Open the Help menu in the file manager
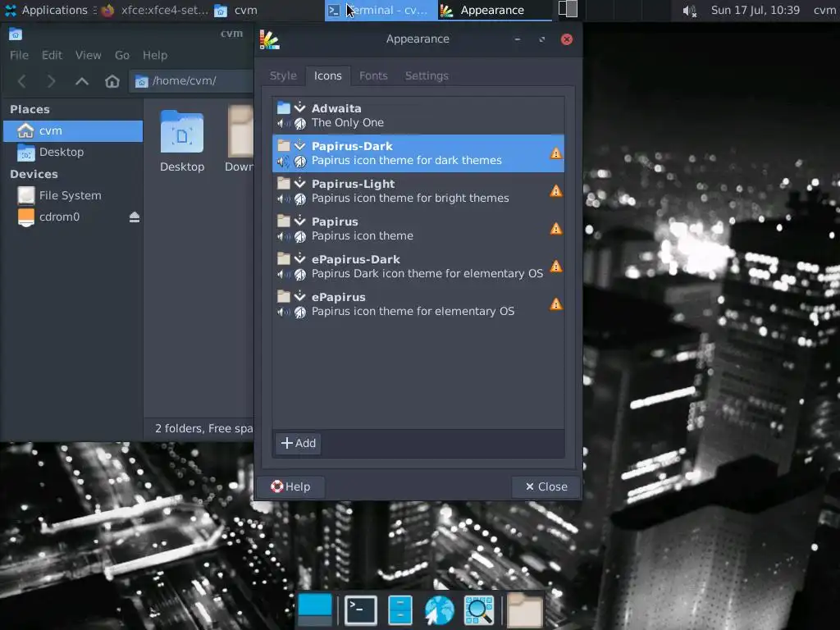 point(155,55)
